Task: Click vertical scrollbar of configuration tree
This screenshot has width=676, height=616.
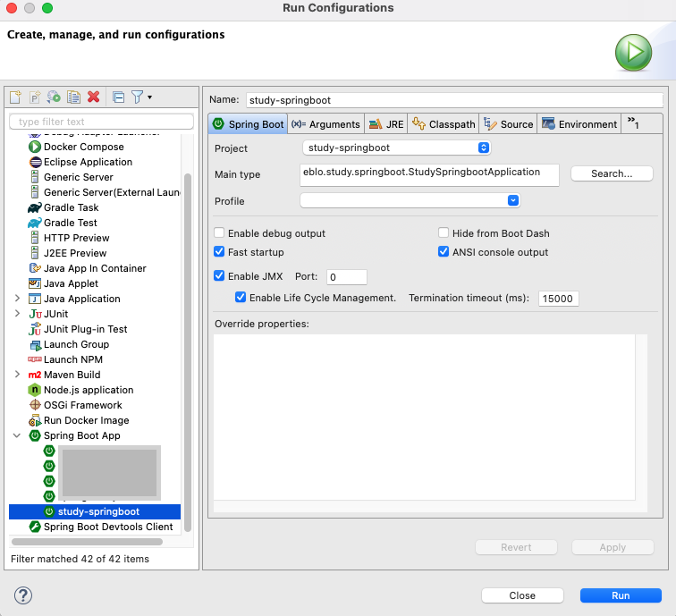Action: (188, 352)
